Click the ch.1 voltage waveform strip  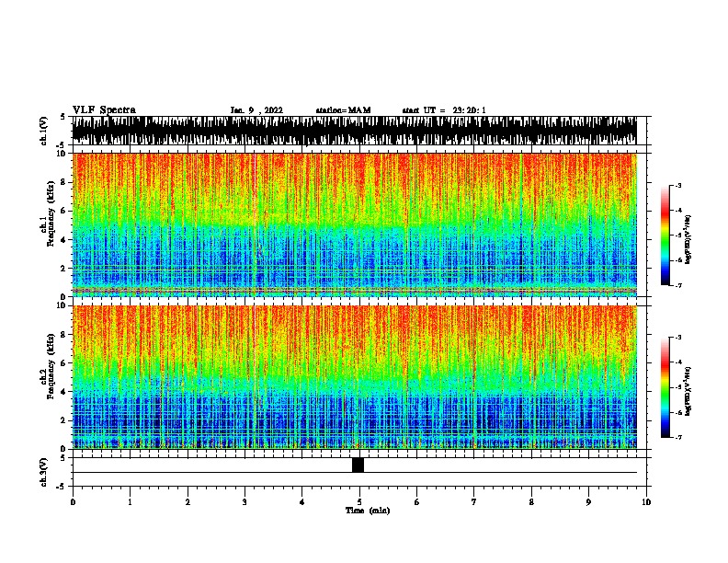(355, 131)
